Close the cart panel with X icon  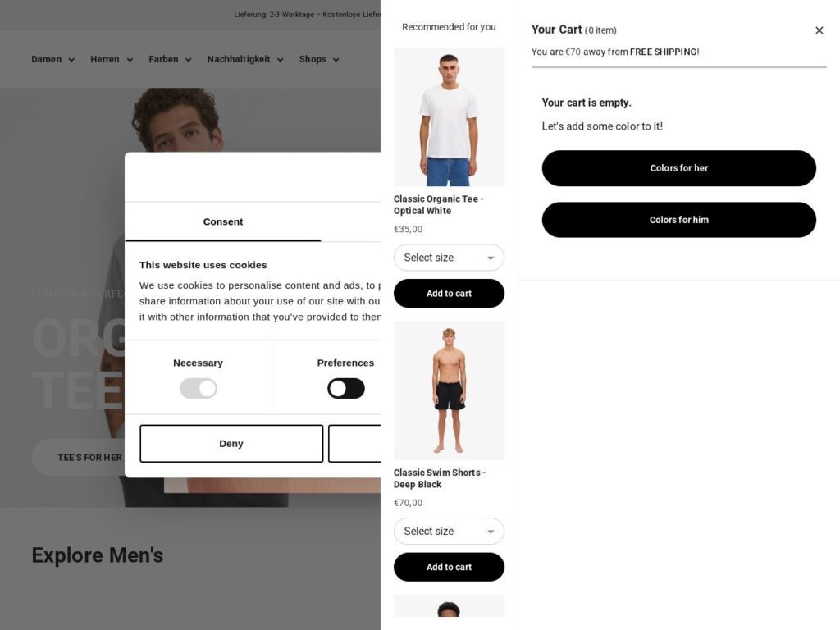pos(819,30)
